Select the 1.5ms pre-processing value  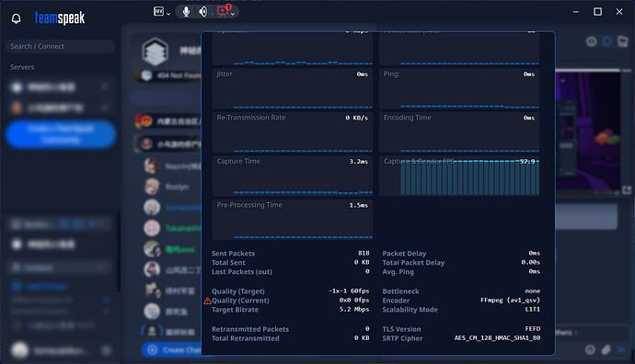359,205
